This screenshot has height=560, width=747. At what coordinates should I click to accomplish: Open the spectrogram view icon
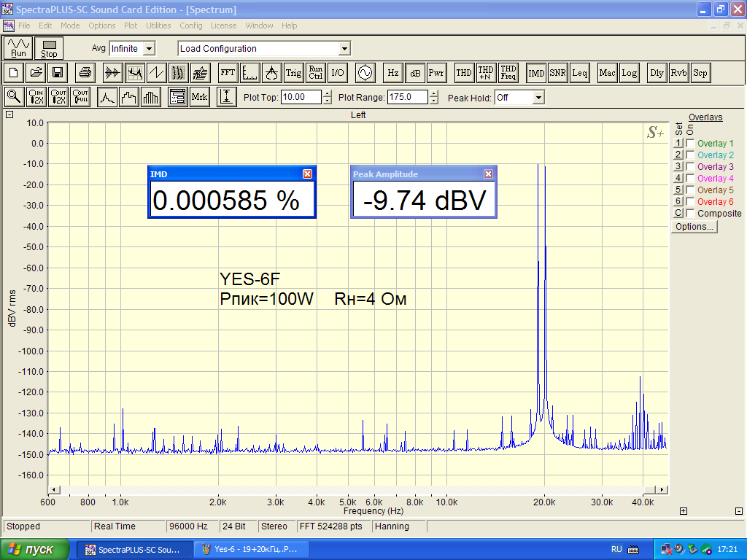click(x=179, y=73)
